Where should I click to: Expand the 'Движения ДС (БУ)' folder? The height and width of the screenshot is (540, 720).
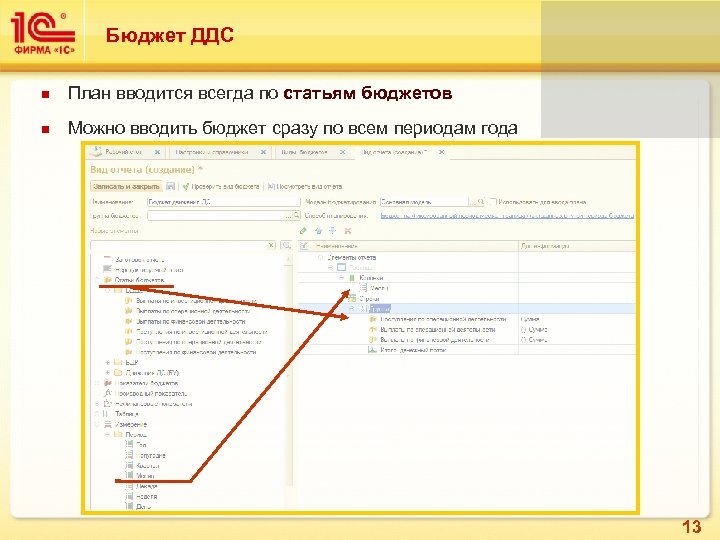[x=107, y=373]
